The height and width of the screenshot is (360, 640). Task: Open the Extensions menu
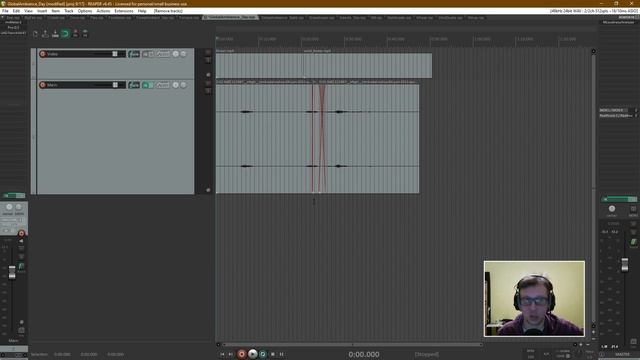coord(124,11)
